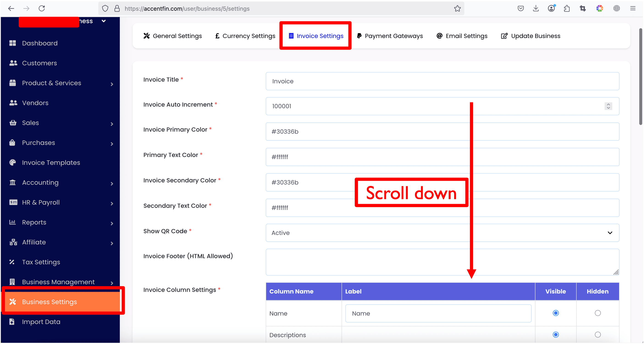Reload the page with refresh icon
The image size is (644, 344).
(x=42, y=8)
